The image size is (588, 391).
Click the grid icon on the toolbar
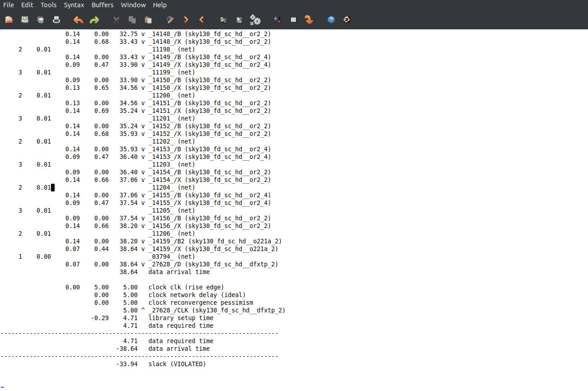click(x=293, y=20)
